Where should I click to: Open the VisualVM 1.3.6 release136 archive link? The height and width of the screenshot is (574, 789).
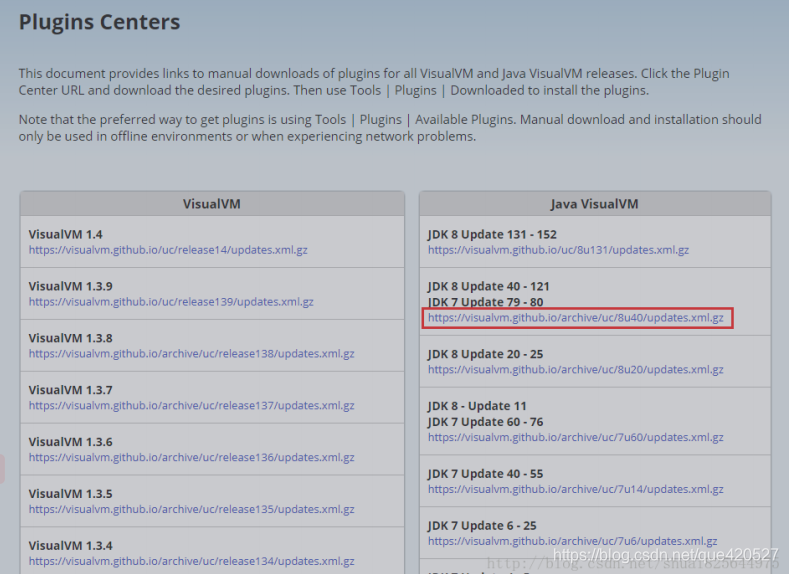tap(192, 457)
